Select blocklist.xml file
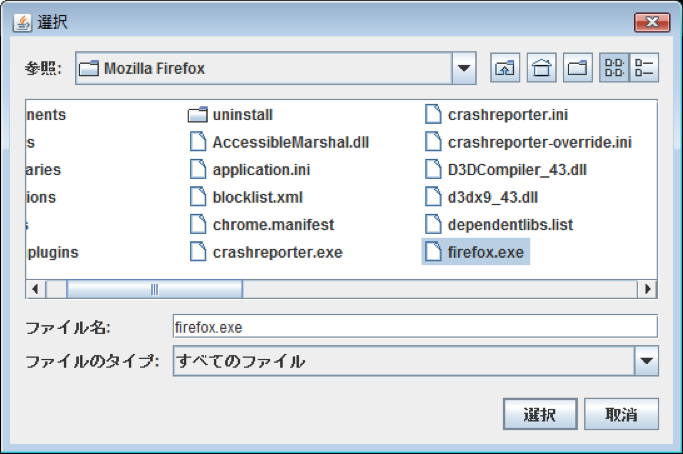Viewport: 683px width, 454px height. [245, 197]
